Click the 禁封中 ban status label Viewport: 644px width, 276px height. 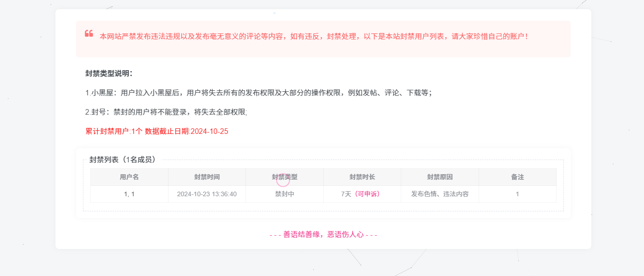[284, 194]
